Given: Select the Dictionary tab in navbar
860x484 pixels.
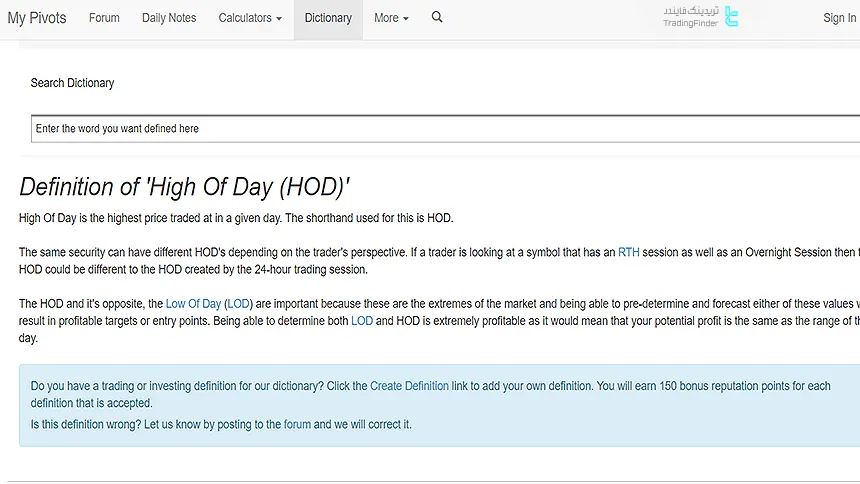Looking at the screenshot, I should coord(328,18).
